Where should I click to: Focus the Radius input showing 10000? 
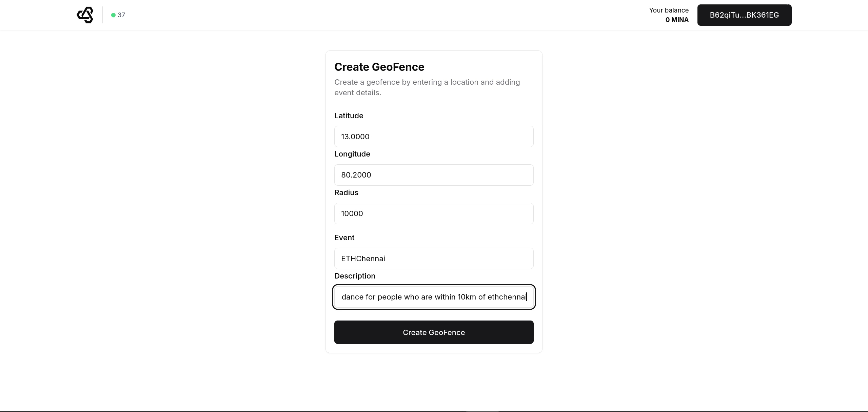point(434,213)
